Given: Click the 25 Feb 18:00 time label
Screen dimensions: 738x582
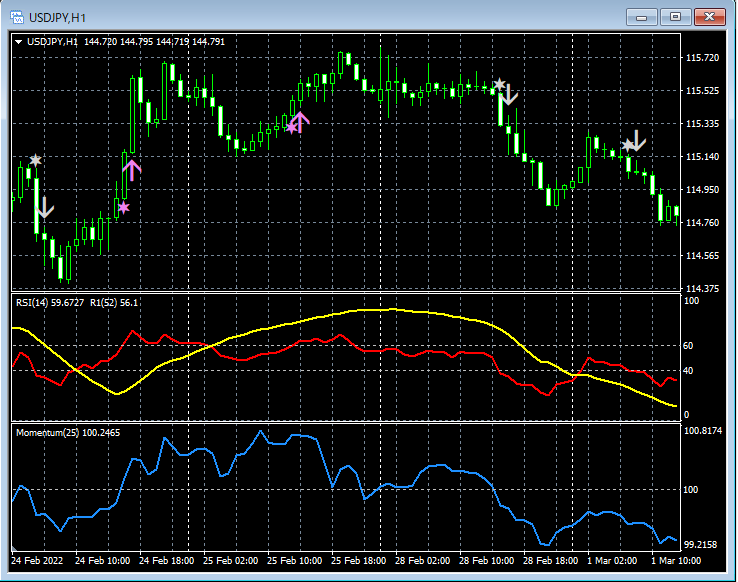Looking at the screenshot, I should point(357,561).
